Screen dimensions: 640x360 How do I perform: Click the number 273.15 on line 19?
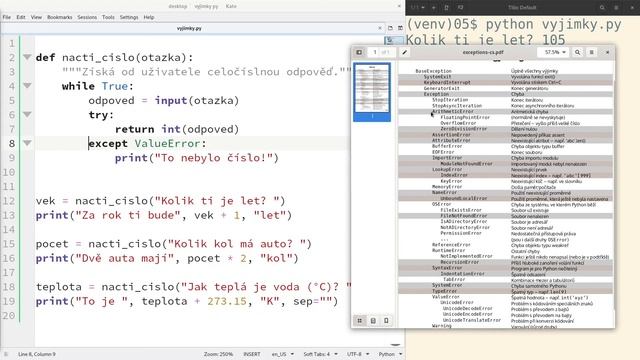227,301
